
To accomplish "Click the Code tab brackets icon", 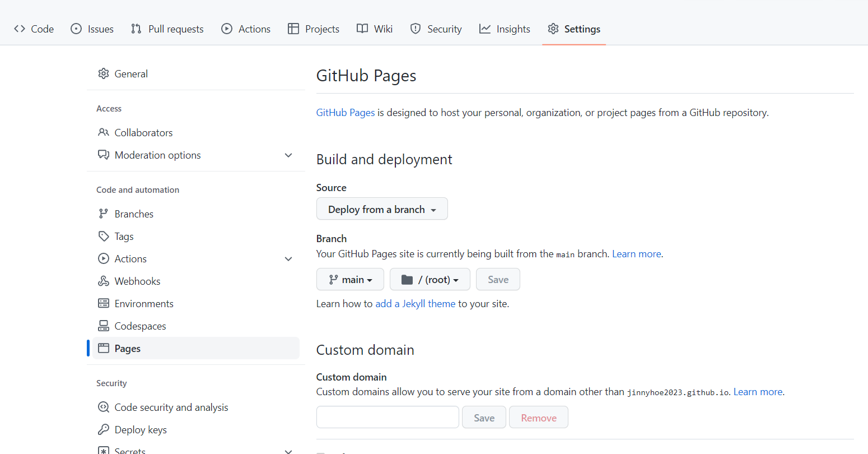I will coord(20,29).
